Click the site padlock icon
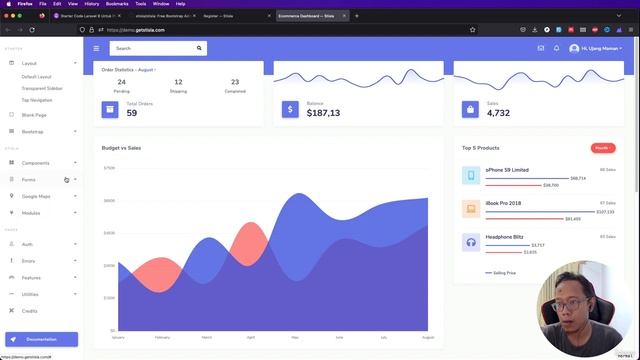The height and width of the screenshot is (360, 640). click(x=91, y=30)
